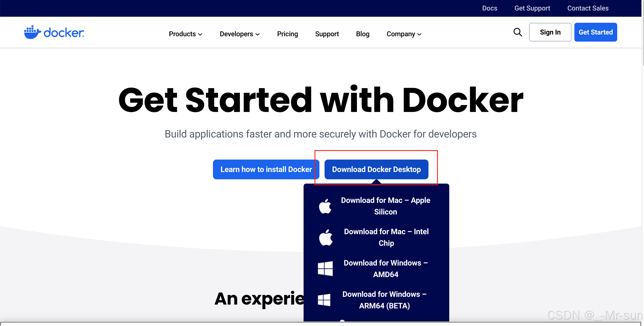644x326 pixels.
Task: Click Download Docker Desktop button
Action: 376,169
